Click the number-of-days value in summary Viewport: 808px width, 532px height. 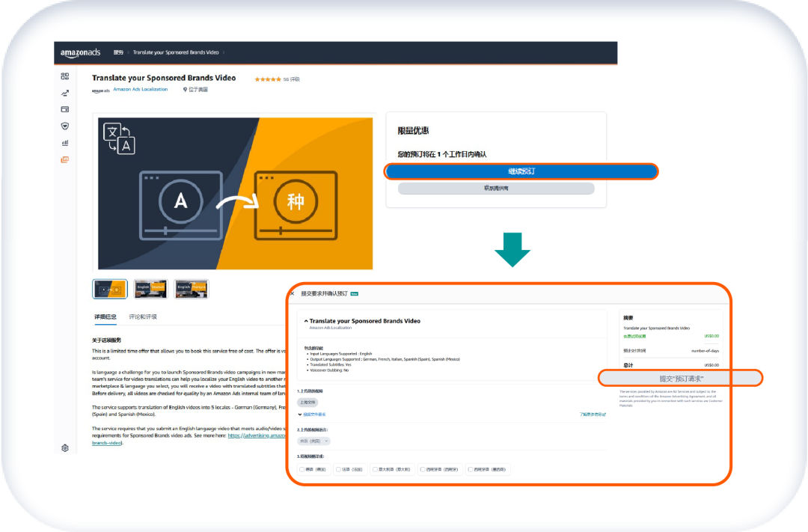[x=705, y=350]
